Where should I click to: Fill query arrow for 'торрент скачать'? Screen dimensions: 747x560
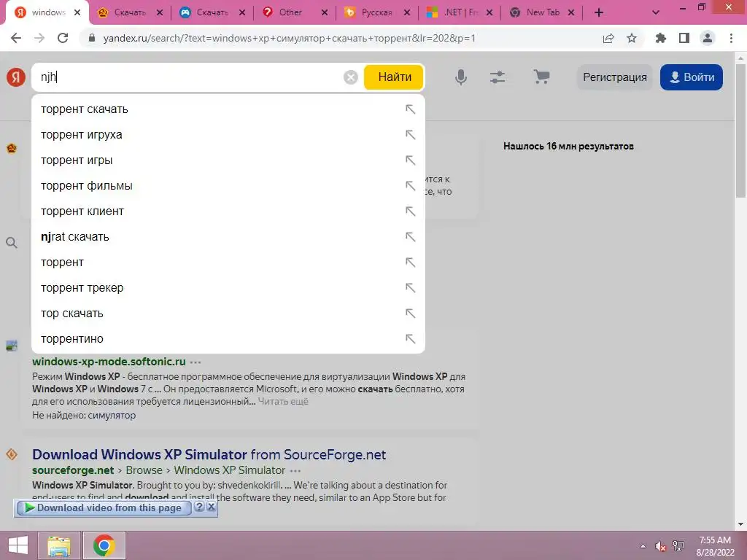click(x=410, y=109)
